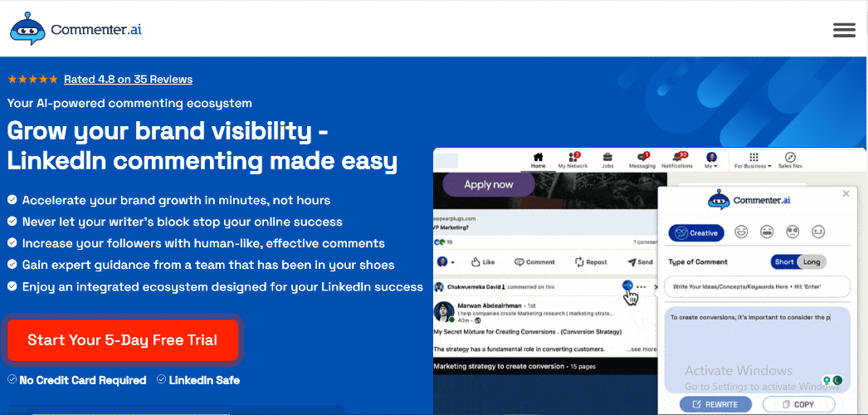Switch comment type to Long
This screenshot has height=415, width=868.
(x=812, y=261)
